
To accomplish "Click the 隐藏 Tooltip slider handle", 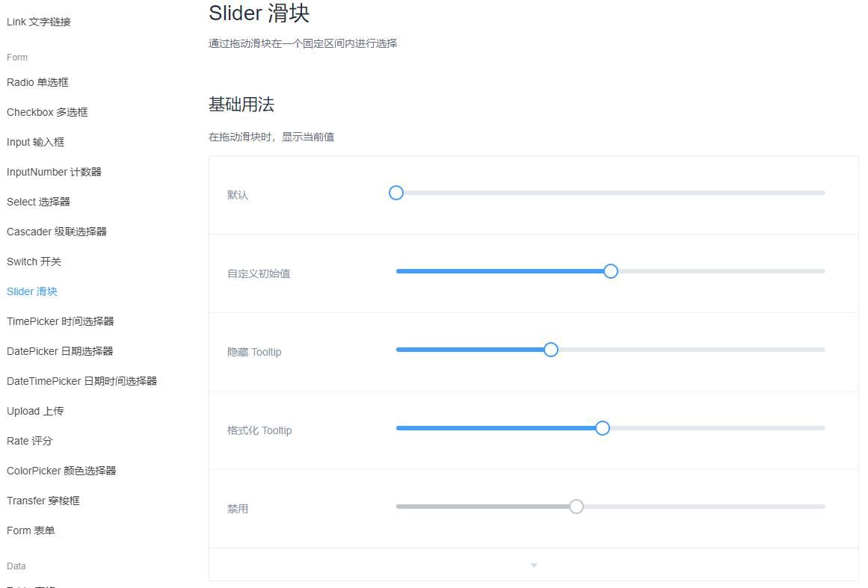I will click(x=551, y=350).
